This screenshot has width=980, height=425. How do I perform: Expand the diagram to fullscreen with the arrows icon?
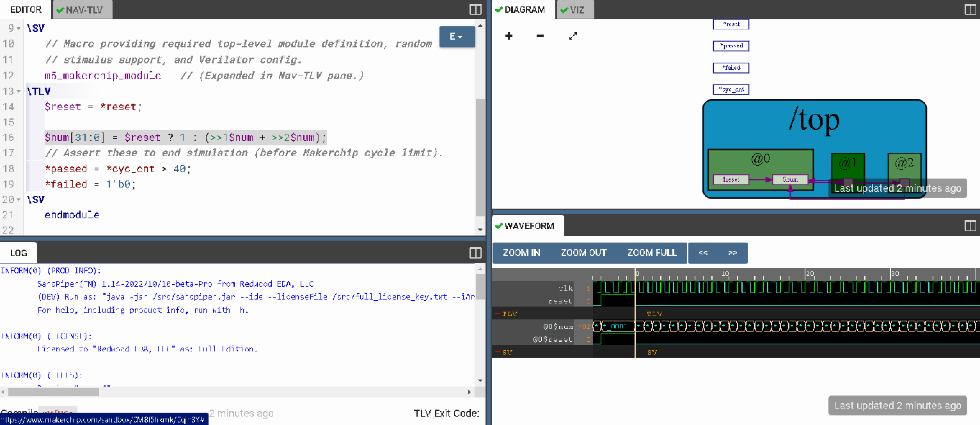pyautogui.click(x=573, y=36)
